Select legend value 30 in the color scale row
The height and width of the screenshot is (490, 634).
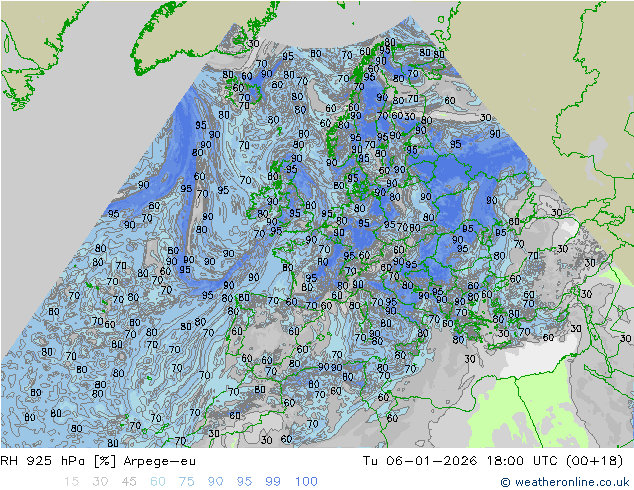click(100, 482)
